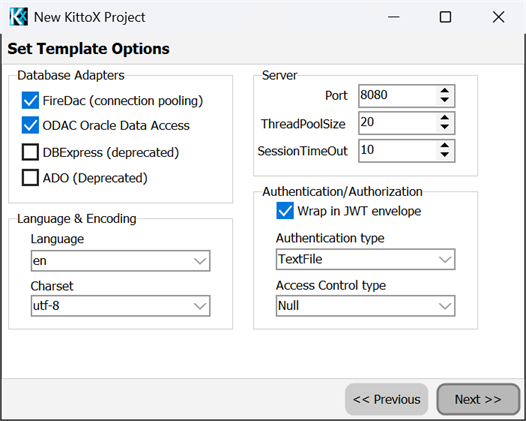Image resolution: width=526 pixels, height=421 pixels.
Task: Go back with the << Previous button
Action: (386, 399)
